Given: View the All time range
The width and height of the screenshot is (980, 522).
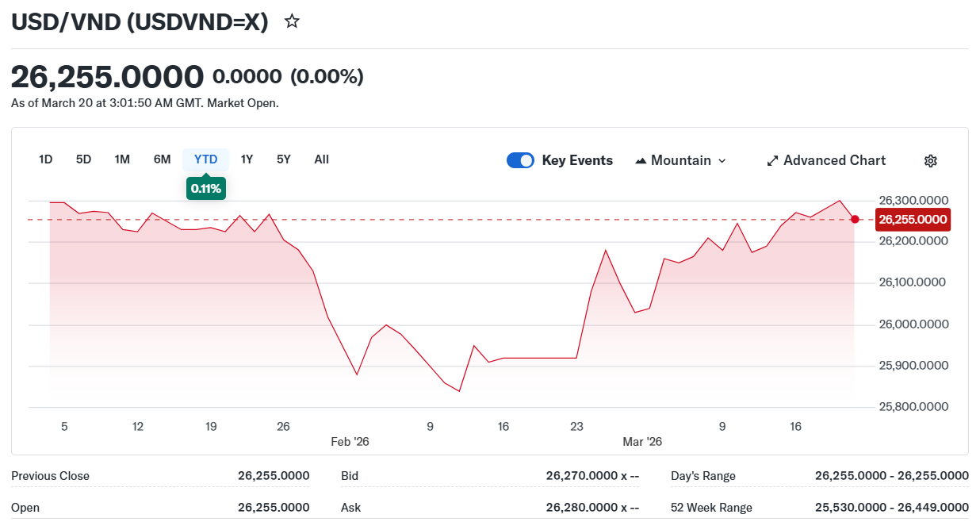Looking at the screenshot, I should click(321, 159).
